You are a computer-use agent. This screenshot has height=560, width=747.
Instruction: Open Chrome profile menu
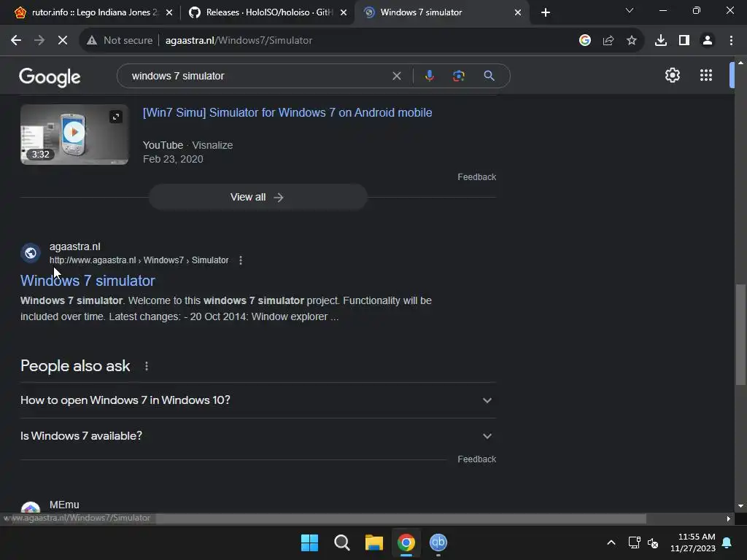pos(708,41)
